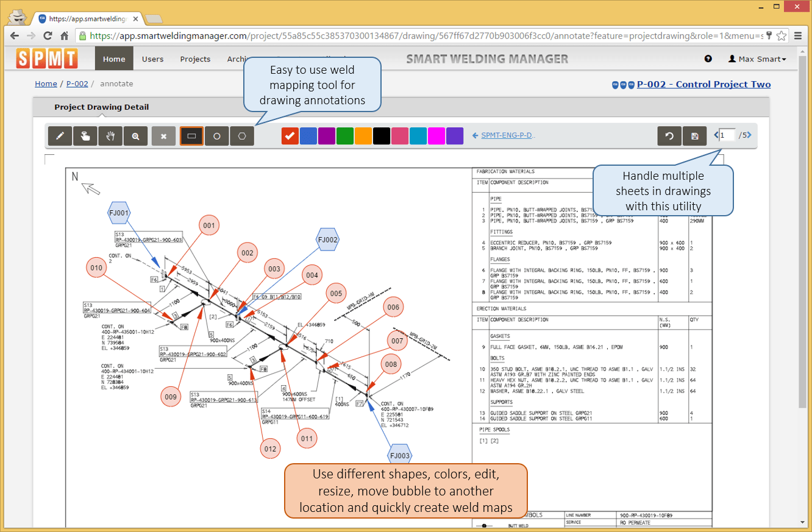Click the browser back arrow
The image size is (812, 532).
coord(15,35)
